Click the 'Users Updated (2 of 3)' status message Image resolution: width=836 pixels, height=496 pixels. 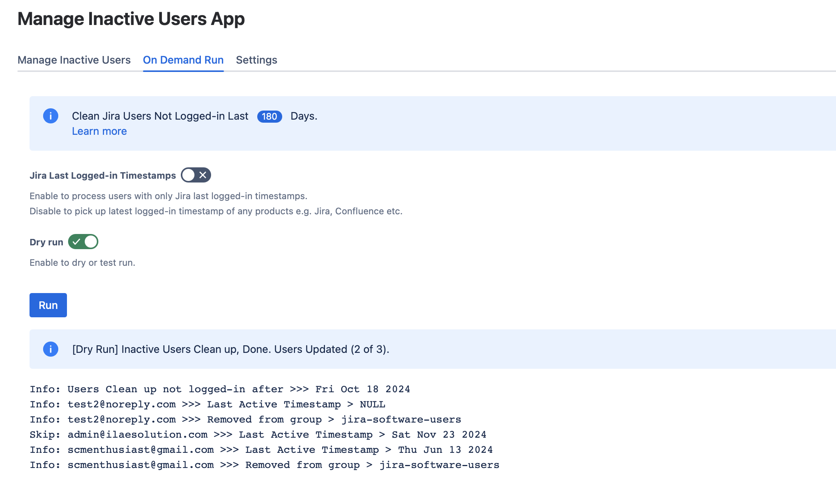pos(230,349)
